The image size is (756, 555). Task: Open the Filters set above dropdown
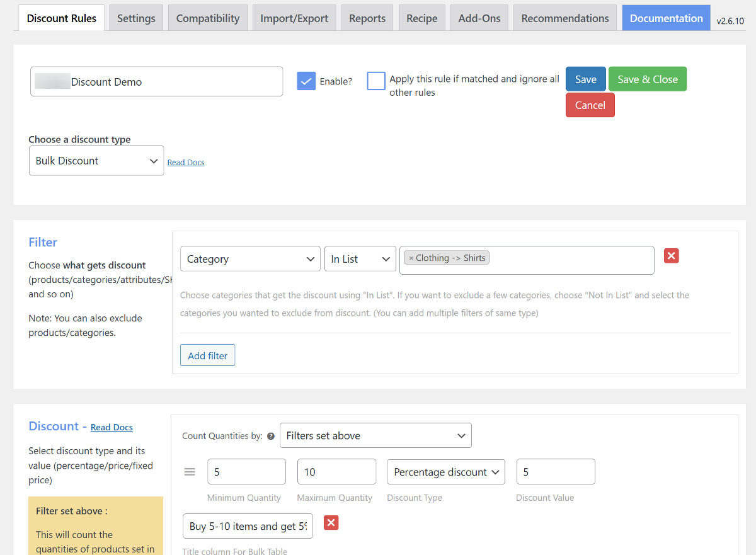pos(375,435)
